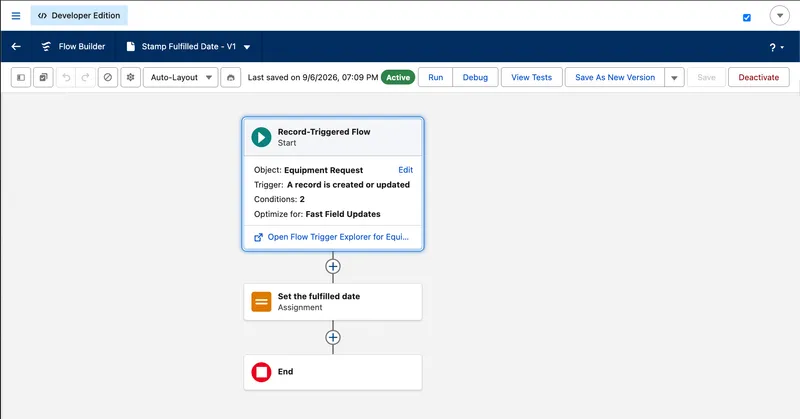Click the Last saved timestamp text
This screenshot has width=800, height=419.
[313, 78]
